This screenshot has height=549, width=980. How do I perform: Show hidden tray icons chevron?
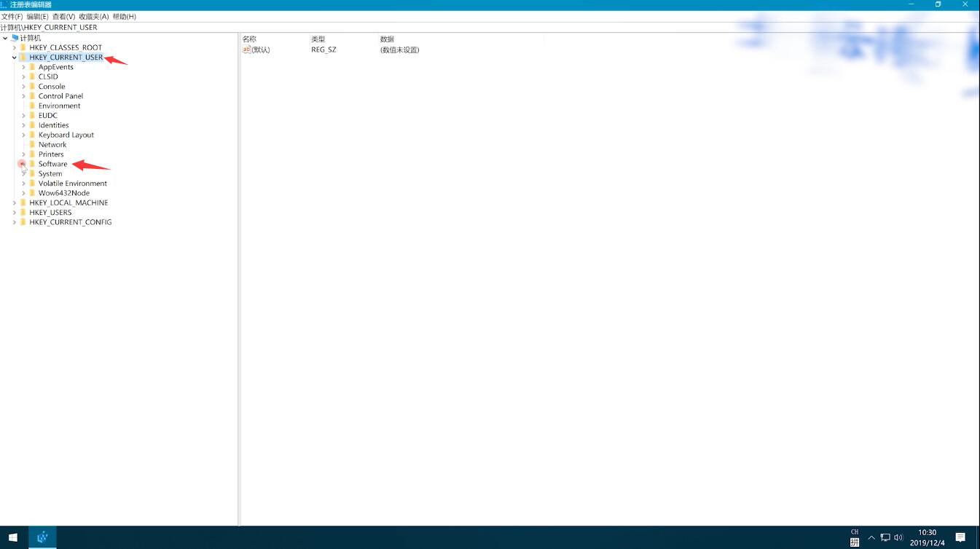point(871,537)
